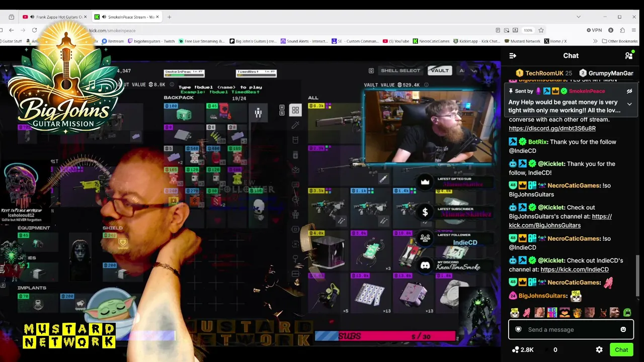Insert the rock hand horns quick emote
Viewport: 644px width, 362px height.
[602, 313]
